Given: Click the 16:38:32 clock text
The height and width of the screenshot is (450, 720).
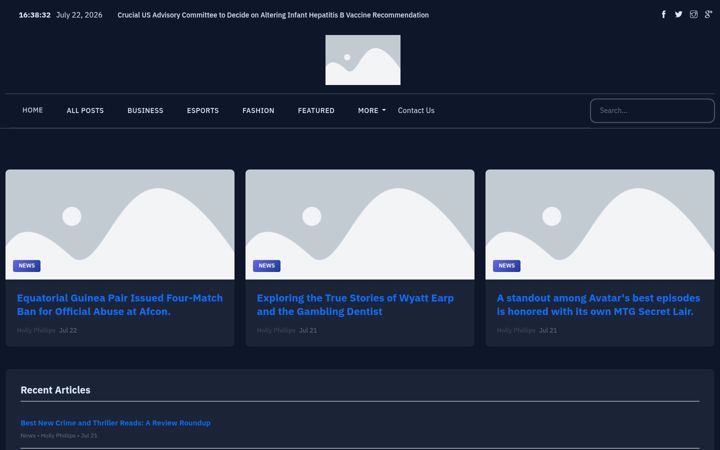Looking at the screenshot, I should click(34, 15).
